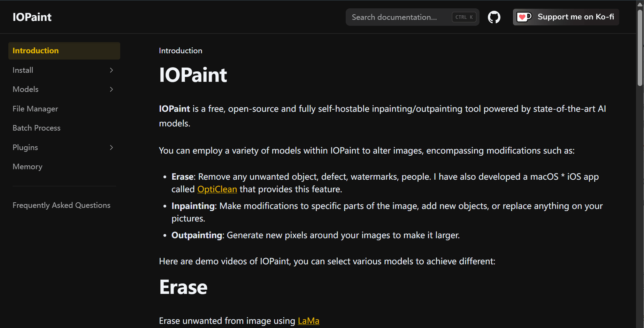644x328 pixels.
Task: Click the CTRL K shortcut badge
Action: point(463,17)
